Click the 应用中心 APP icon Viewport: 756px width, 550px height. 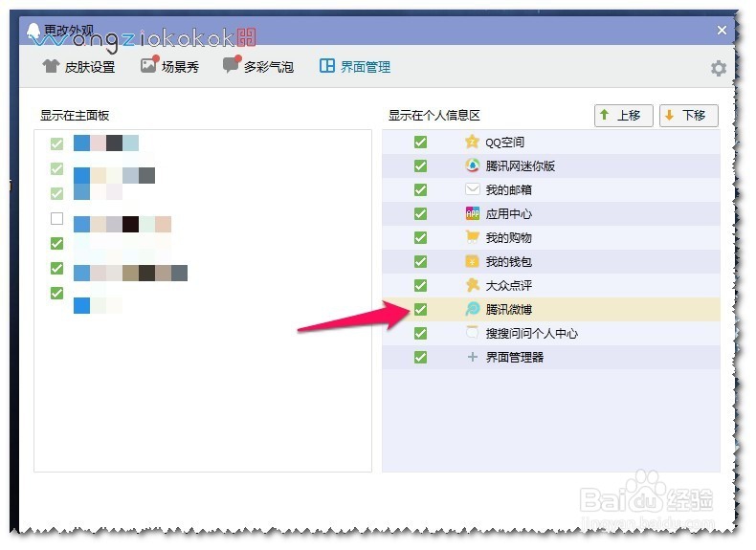(472, 213)
